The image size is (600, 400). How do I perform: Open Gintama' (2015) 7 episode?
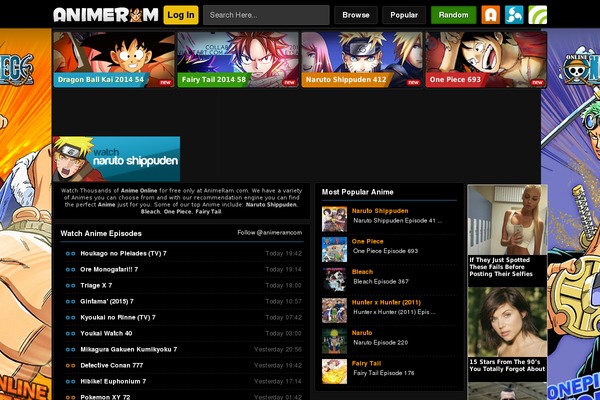tap(107, 302)
